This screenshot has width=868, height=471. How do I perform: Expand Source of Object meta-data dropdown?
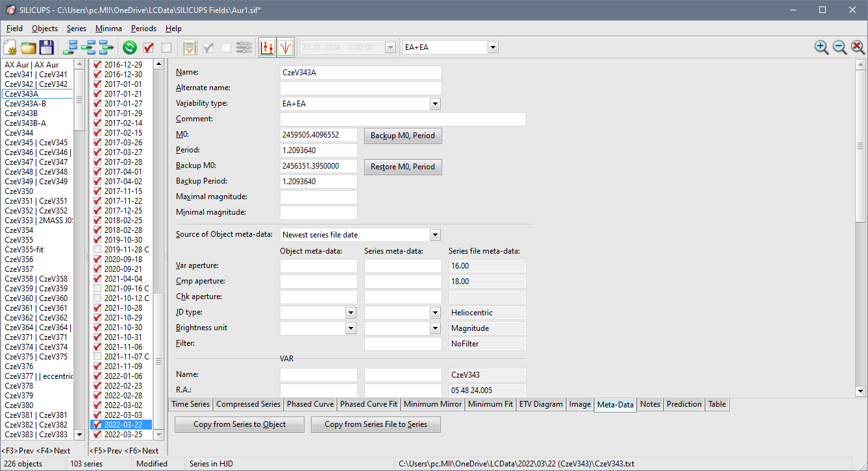pyautogui.click(x=435, y=235)
